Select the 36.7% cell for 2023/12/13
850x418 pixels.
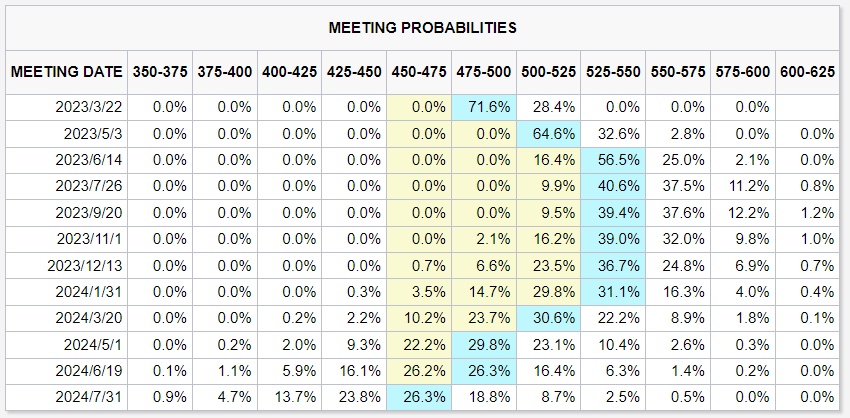pos(613,264)
